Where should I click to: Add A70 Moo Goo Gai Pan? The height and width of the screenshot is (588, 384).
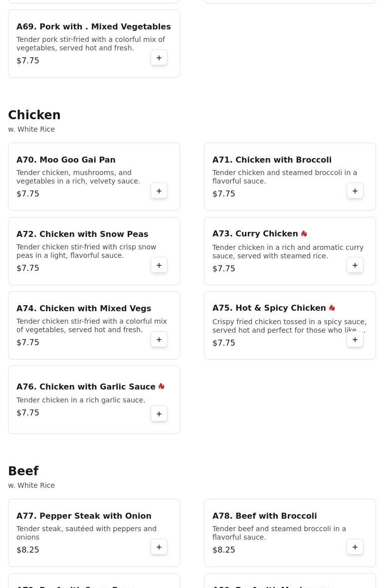159,191
